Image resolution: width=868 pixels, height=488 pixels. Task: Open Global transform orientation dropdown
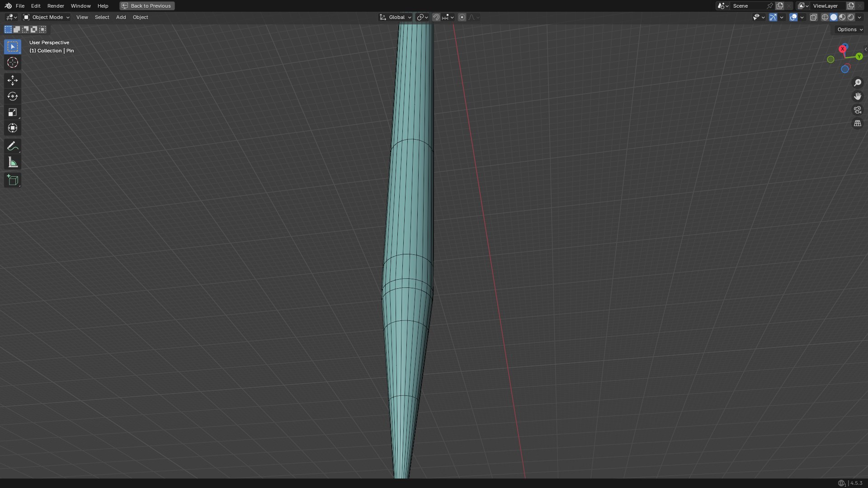(396, 17)
